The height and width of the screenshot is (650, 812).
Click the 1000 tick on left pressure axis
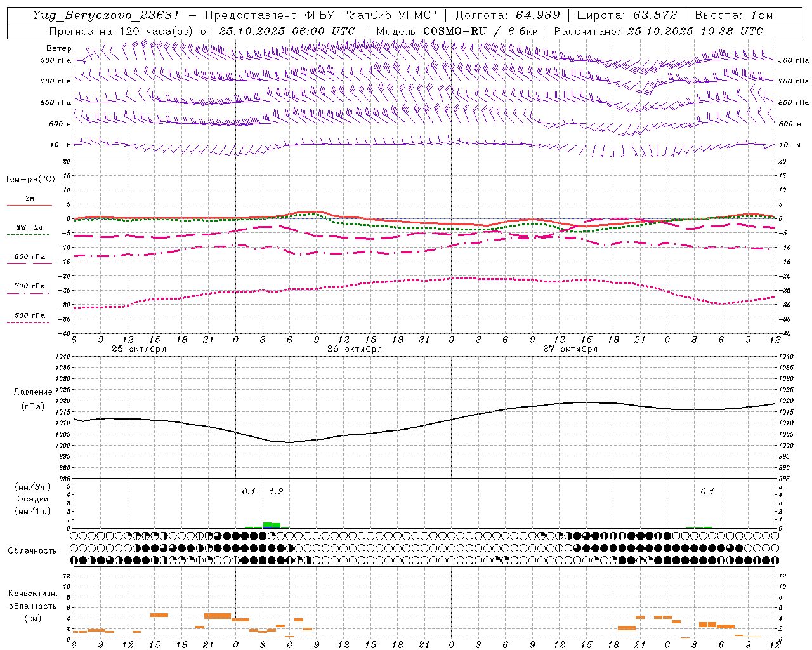[x=63, y=446]
